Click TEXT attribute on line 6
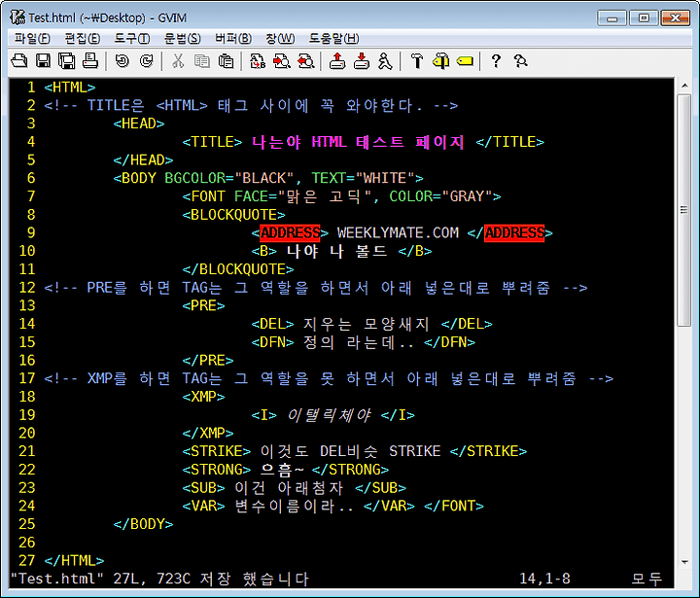Image resolution: width=700 pixels, height=598 pixels. 329,178
